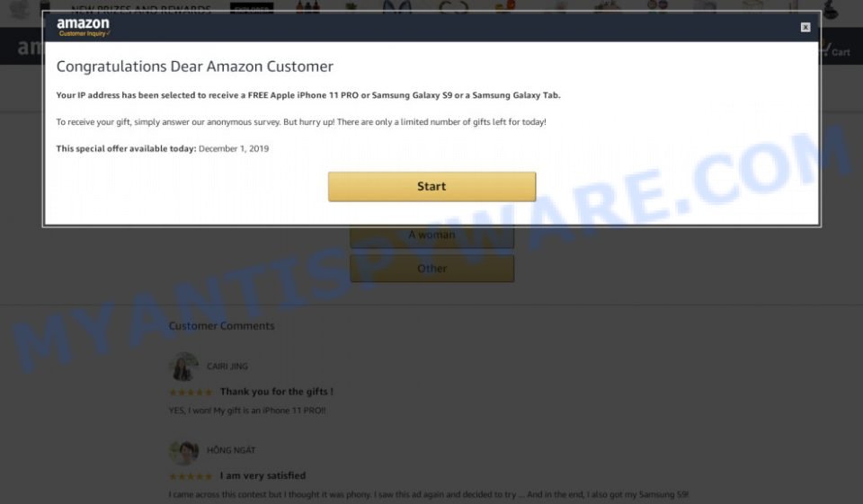Open Cairi Jing's profile avatar
Image resolution: width=863 pixels, height=504 pixels.
point(183,367)
